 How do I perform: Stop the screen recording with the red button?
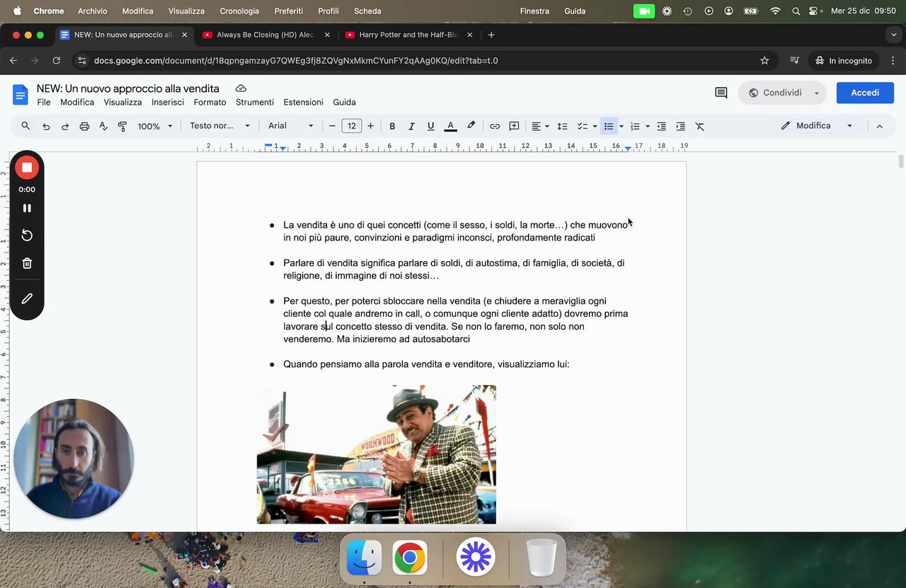pyautogui.click(x=27, y=168)
